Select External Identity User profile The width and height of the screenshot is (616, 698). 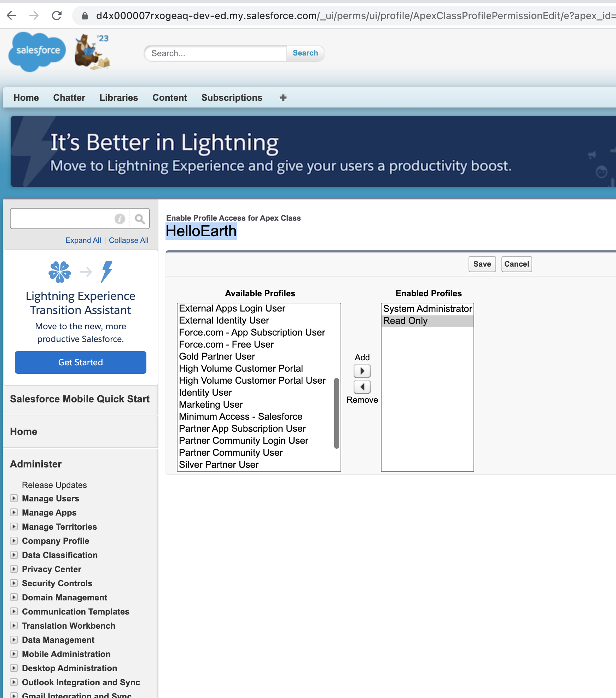(x=255, y=320)
